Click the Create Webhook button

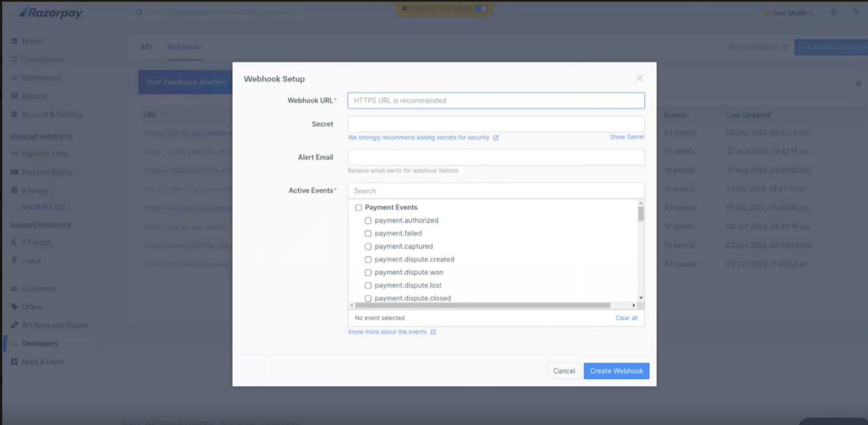pos(616,371)
